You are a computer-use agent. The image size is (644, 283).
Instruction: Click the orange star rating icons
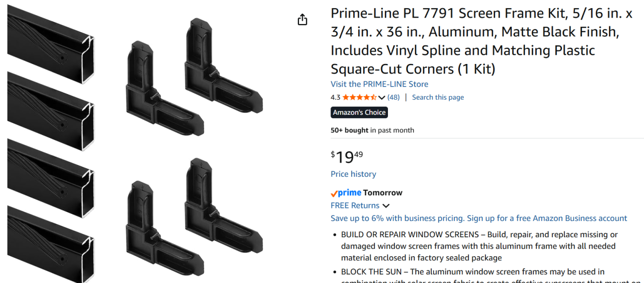click(x=359, y=97)
